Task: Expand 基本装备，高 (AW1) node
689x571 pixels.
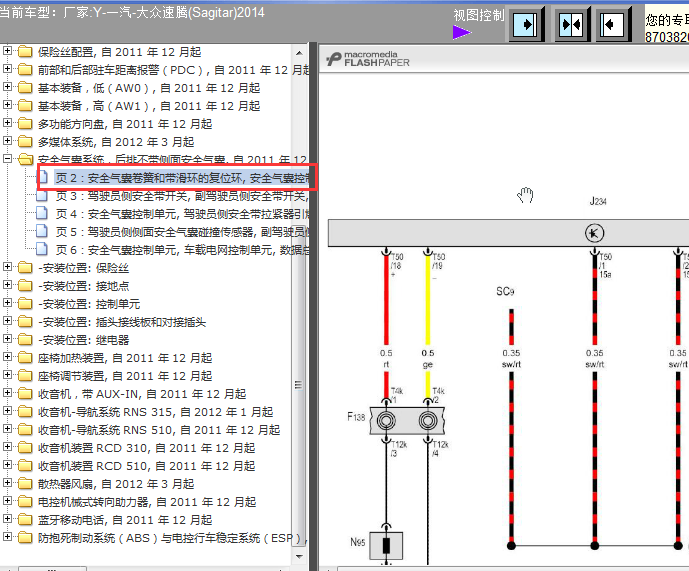Action: pyautogui.click(x=7, y=105)
